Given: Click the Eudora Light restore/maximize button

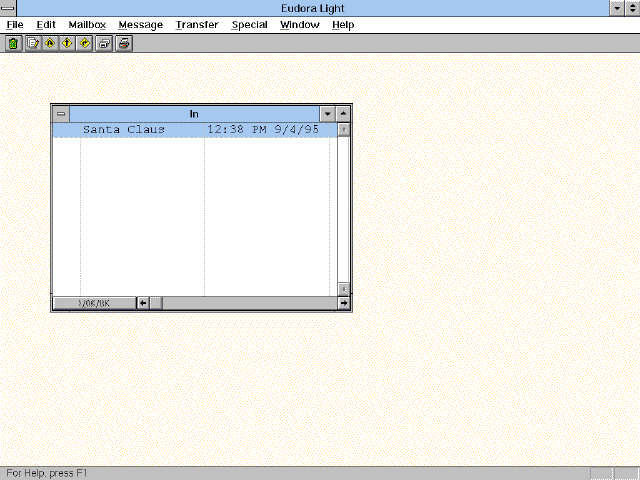Looking at the screenshot, I should tap(632, 8).
